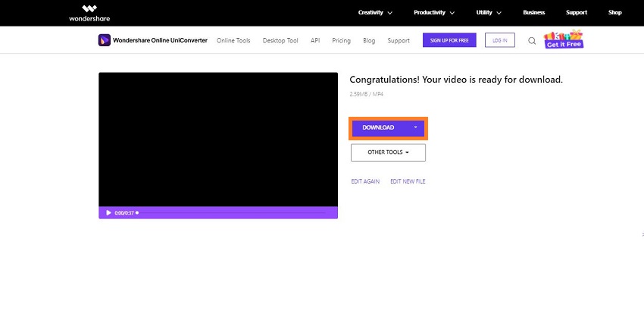Expand the Other Tools dropdown
Screen dimensions: 644x317
388,152
